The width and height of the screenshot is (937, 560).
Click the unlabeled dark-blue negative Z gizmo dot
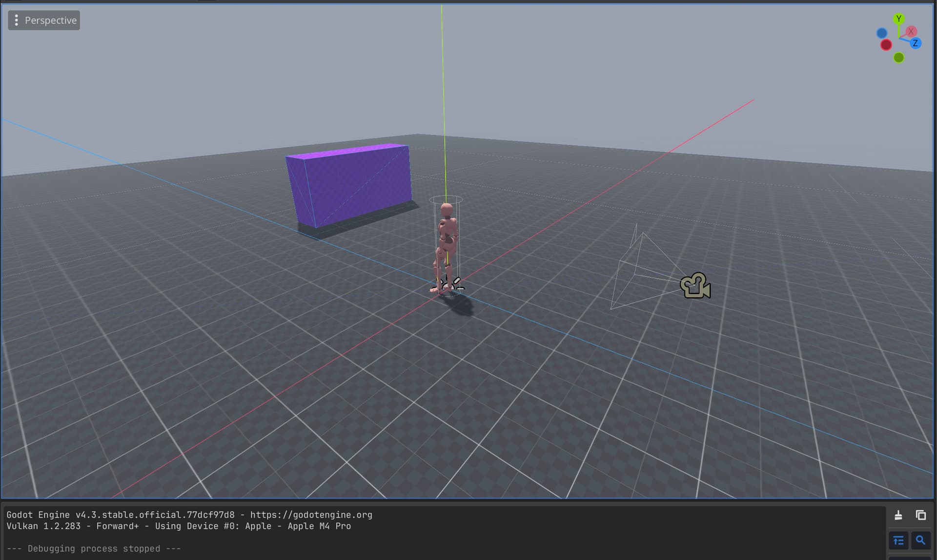coord(882,33)
